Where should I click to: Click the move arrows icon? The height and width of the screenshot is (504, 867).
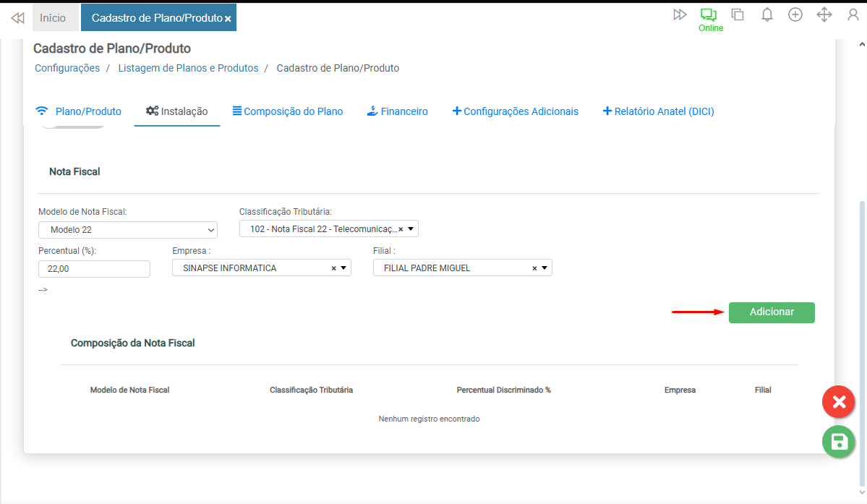pos(824,14)
